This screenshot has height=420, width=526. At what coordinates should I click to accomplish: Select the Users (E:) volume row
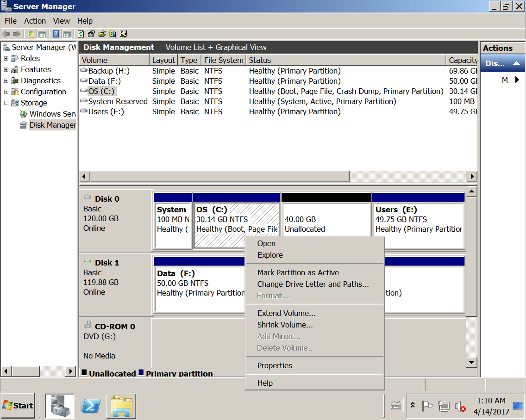278,111
